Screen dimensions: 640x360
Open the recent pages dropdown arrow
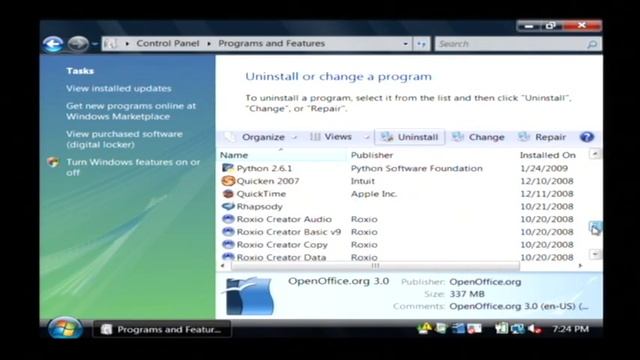pyautogui.click(x=94, y=44)
